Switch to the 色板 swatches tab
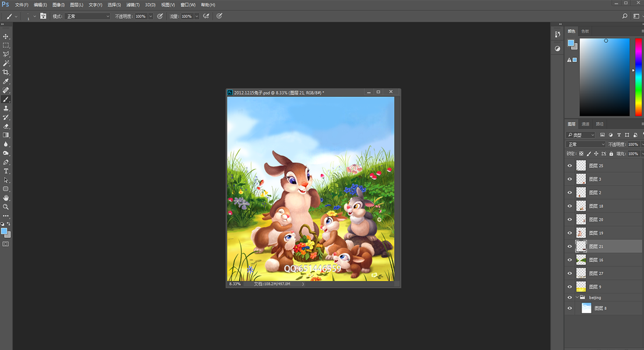This screenshot has width=644, height=350. (x=585, y=32)
